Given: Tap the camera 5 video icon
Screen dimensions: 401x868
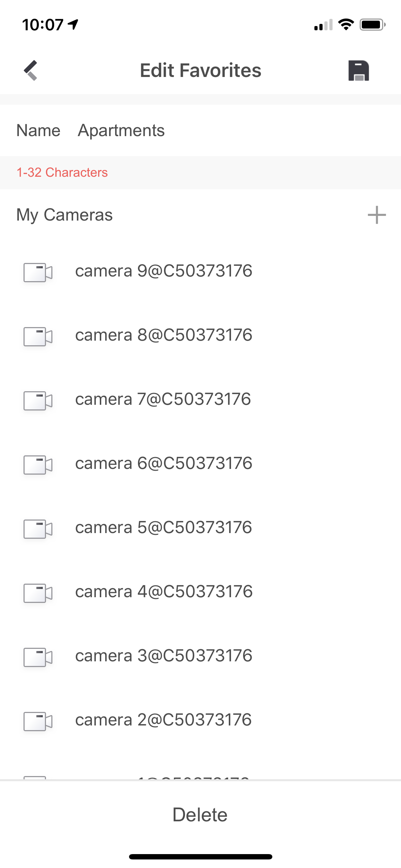Looking at the screenshot, I should tap(38, 529).
